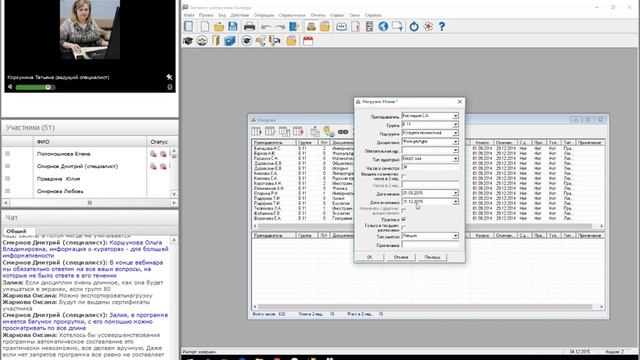Select checkbox next to Смирнов Дмитрий participant
The height and width of the screenshot is (360, 640).
7,166
